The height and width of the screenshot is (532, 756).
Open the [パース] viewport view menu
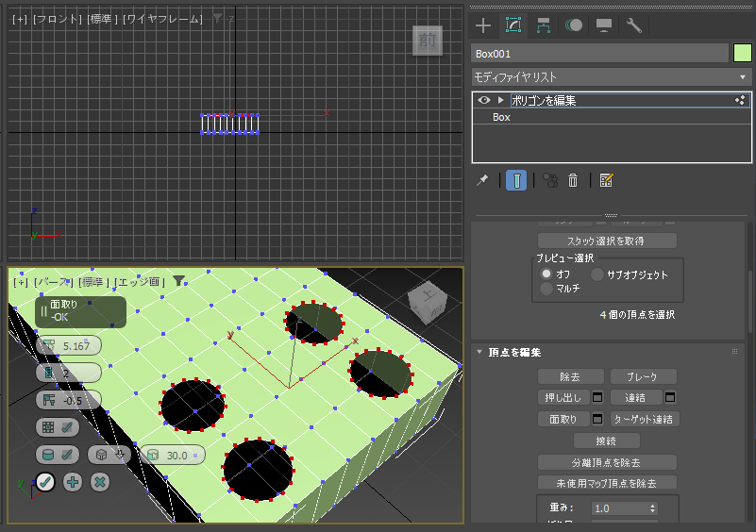click(x=54, y=282)
